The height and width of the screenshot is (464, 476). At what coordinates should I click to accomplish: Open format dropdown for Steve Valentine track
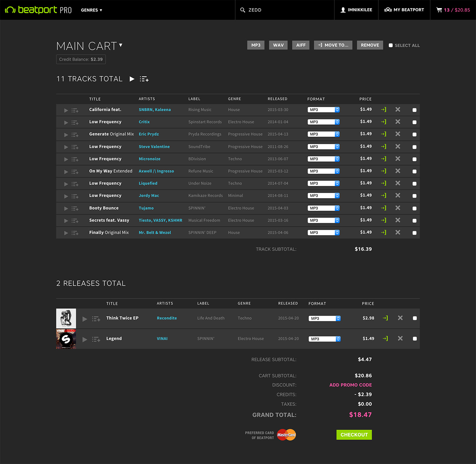(324, 147)
